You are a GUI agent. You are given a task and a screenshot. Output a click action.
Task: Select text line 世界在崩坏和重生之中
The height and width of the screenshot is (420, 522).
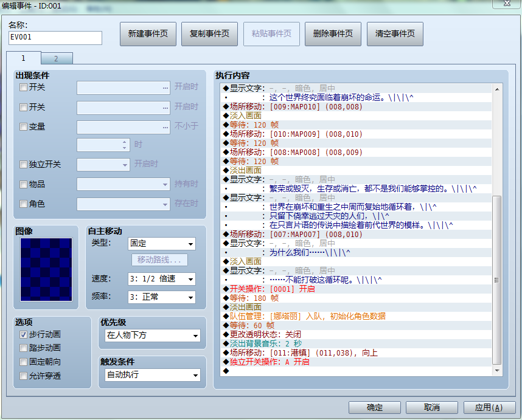point(356,207)
